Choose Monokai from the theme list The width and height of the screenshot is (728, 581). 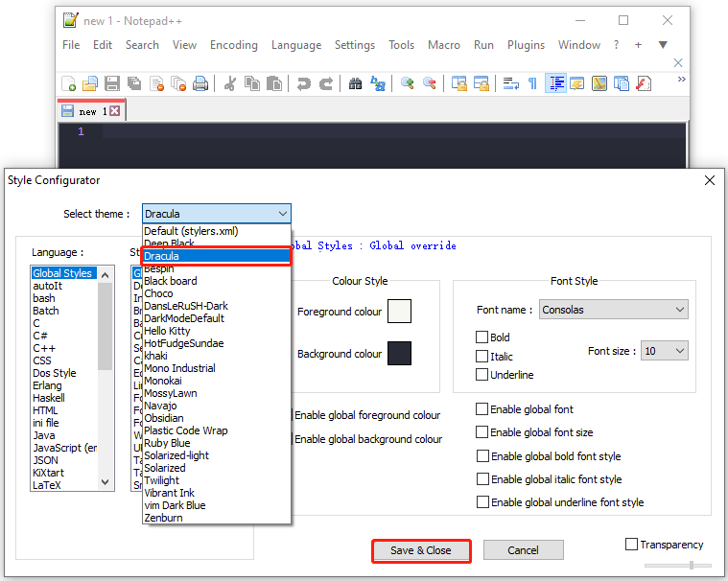[x=166, y=381]
